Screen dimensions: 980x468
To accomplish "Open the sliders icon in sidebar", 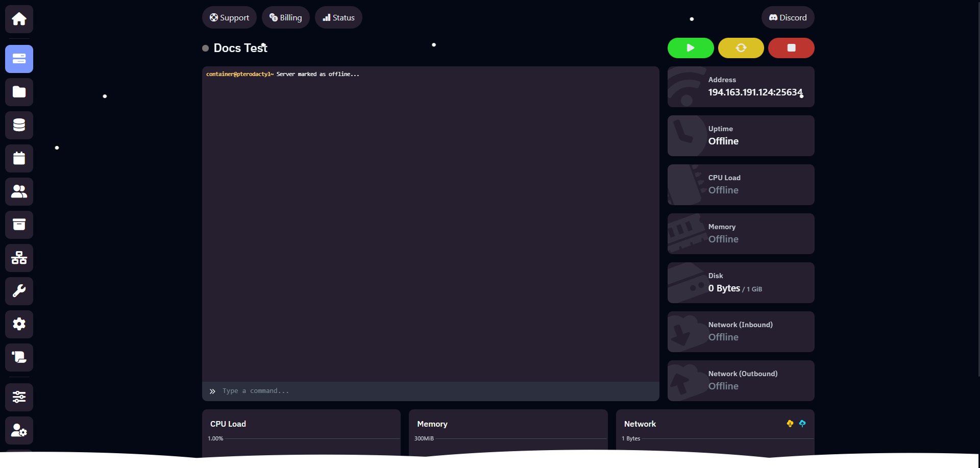I will point(19,397).
